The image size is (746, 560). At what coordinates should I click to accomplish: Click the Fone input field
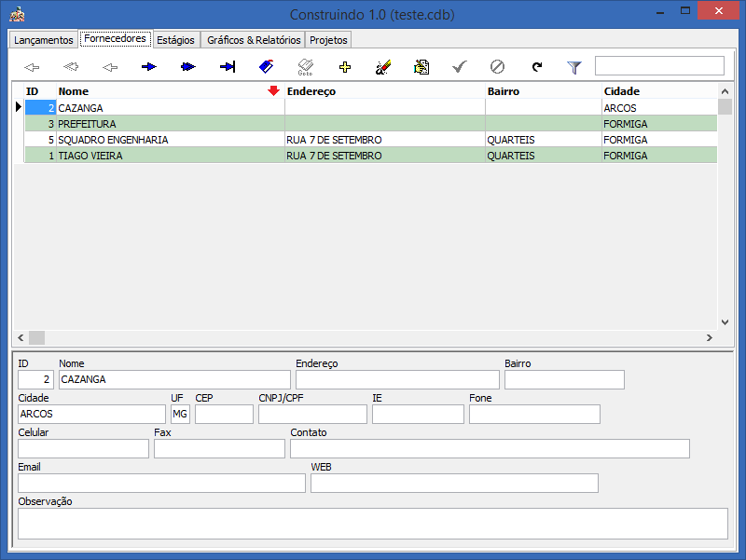(x=534, y=414)
